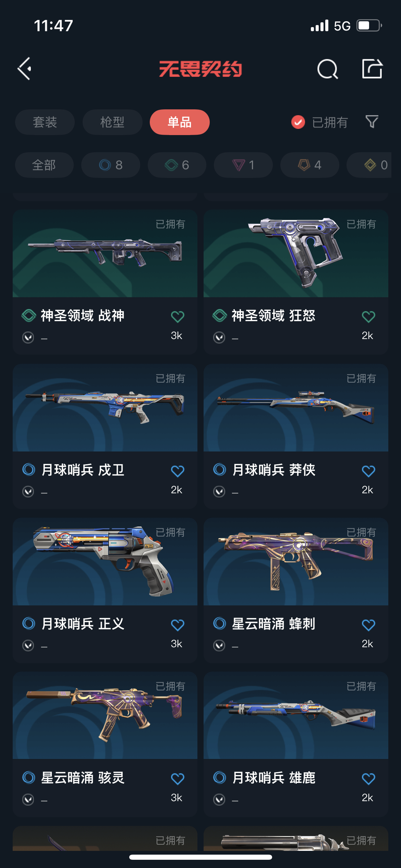This screenshot has height=868, width=401.
Task: Favorite 星云暗涌 蜂刺 with heart icon
Action: pyautogui.click(x=368, y=625)
